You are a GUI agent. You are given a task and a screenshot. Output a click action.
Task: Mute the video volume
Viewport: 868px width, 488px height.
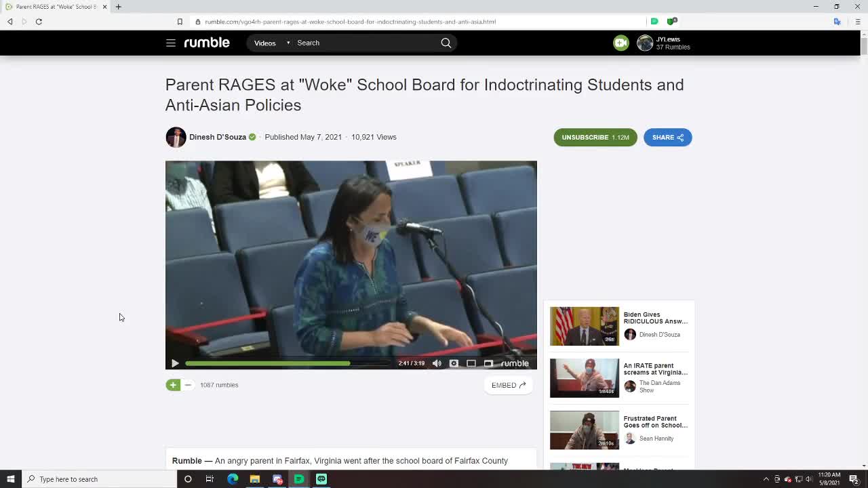437,363
